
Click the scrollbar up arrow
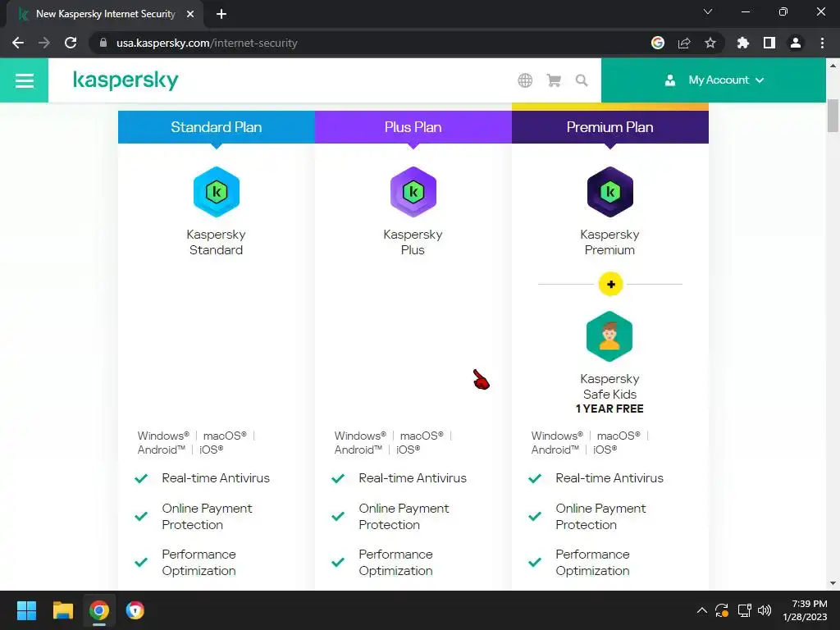pos(833,66)
